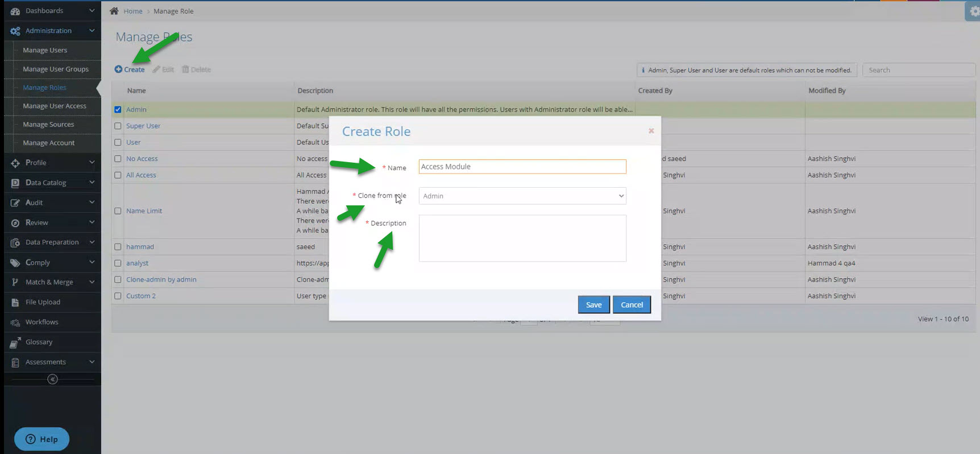This screenshot has height=454, width=980.
Task: Click the plus icon next to Create
Action: click(118, 69)
